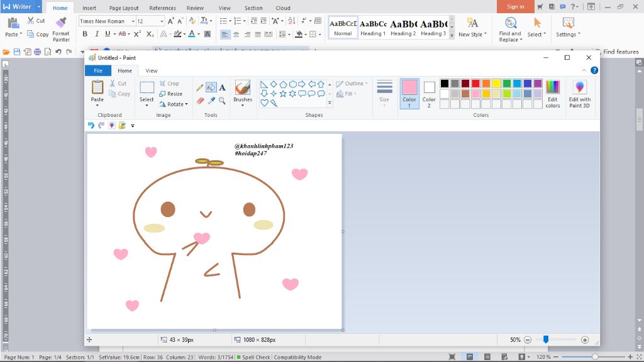Click Resize in Paint Image group

pos(171,94)
